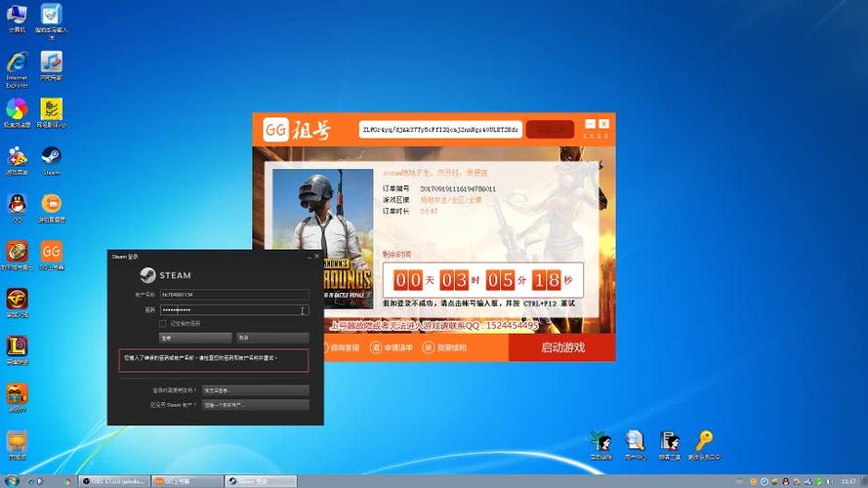Viewport: 868px width, 488px height.
Task: Open the colorful pinwheel desktop icon
Action: tap(18, 113)
